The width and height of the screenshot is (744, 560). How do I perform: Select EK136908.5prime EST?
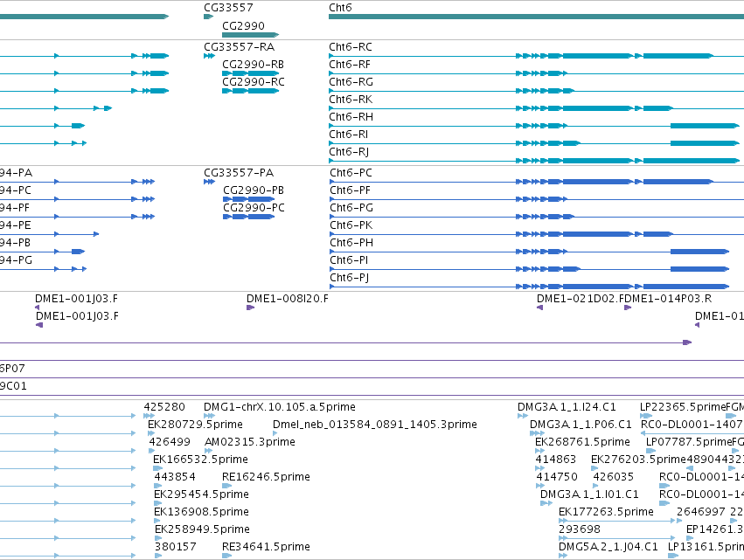click(201, 512)
